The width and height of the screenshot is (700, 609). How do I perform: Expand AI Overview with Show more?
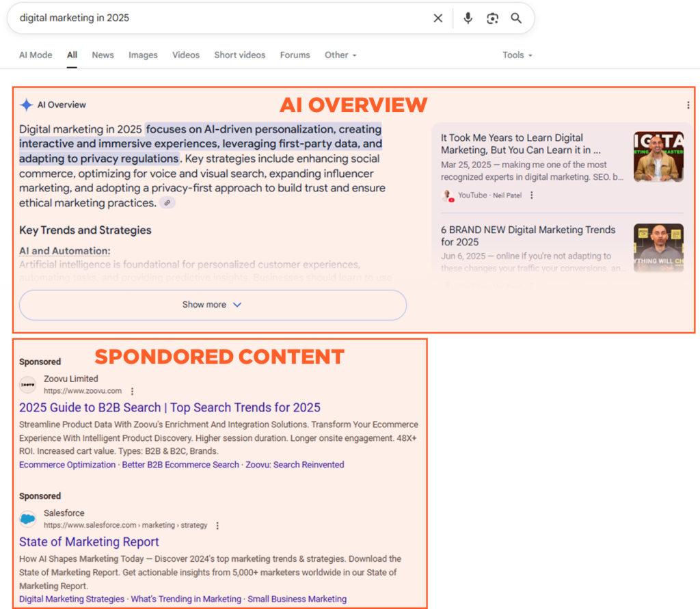pyautogui.click(x=213, y=305)
